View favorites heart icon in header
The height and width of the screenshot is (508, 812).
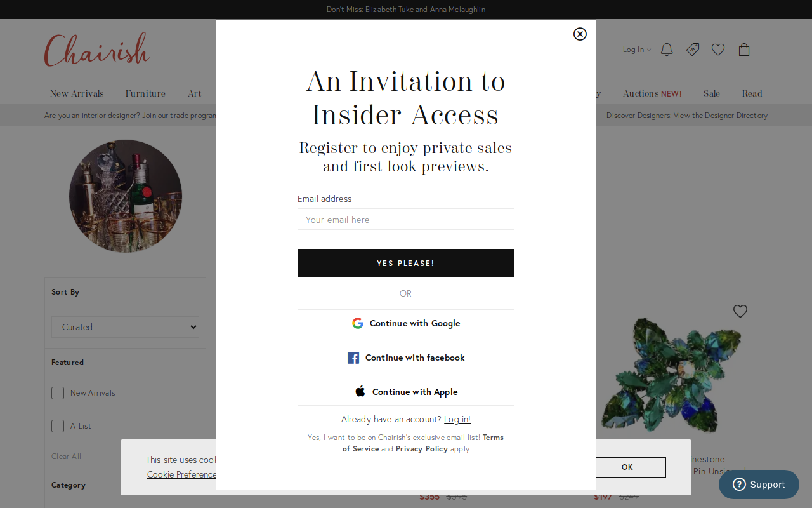point(718,50)
